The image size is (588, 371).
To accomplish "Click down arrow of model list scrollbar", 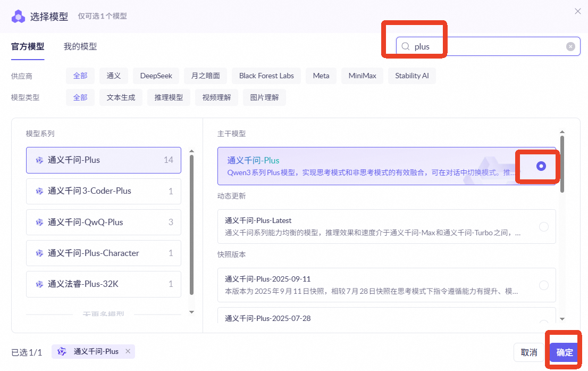I will tap(562, 319).
